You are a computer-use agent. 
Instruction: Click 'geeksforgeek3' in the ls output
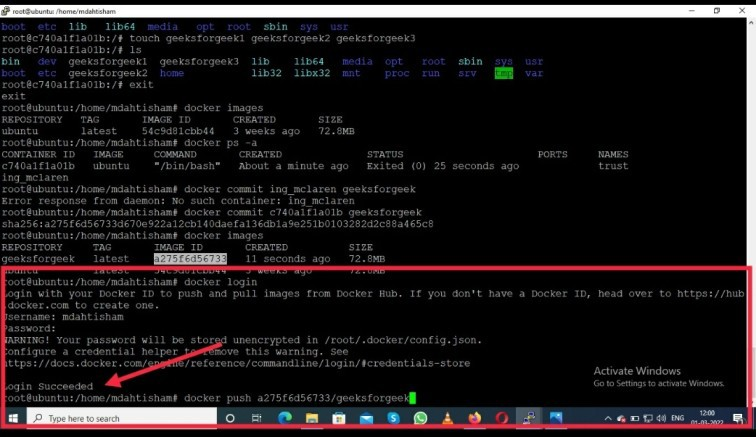pyautogui.click(x=199, y=61)
